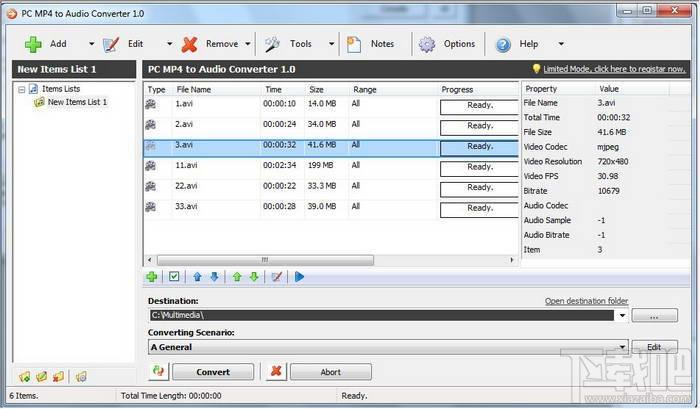Click the lightbulb icon beside Limited Mode
700x409 pixels.
coord(536,69)
